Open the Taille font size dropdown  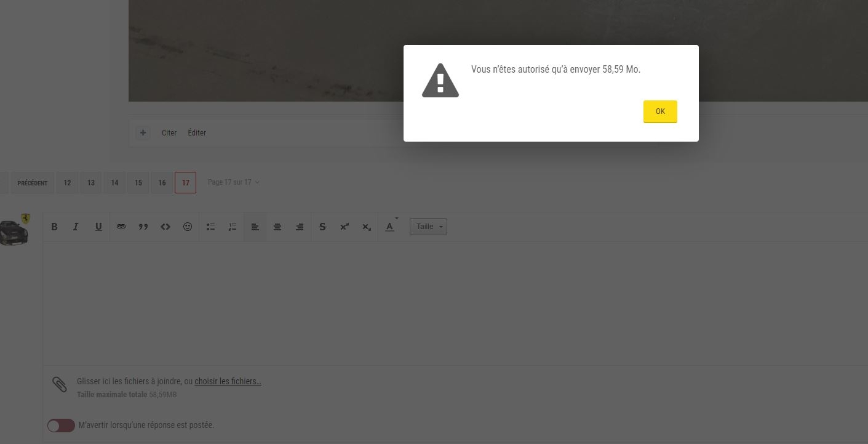point(428,227)
